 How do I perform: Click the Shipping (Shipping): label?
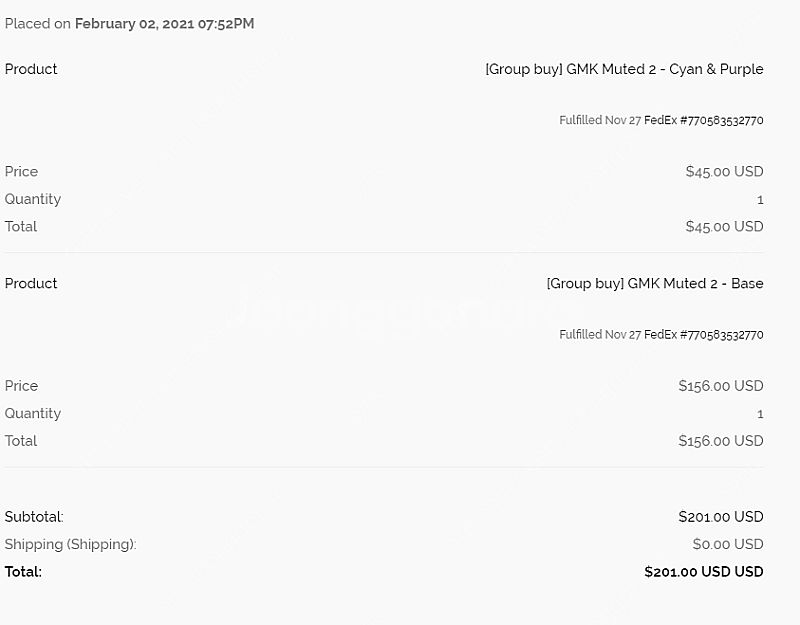click(70, 544)
